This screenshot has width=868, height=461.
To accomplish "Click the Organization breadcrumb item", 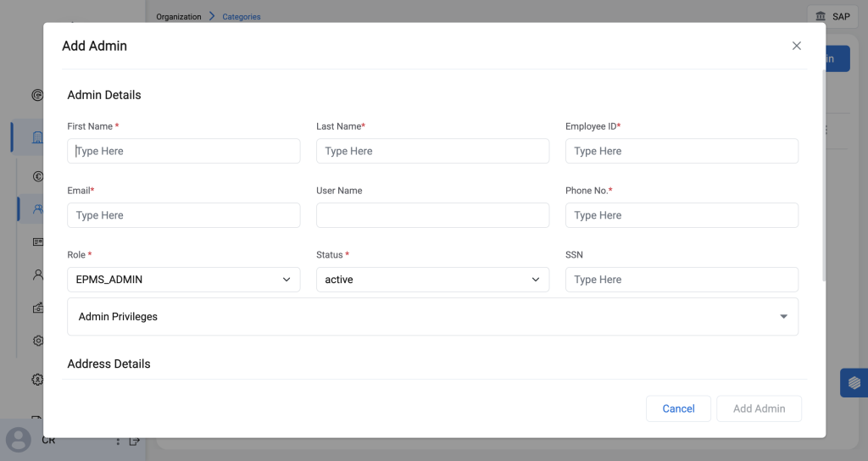I will tap(179, 17).
